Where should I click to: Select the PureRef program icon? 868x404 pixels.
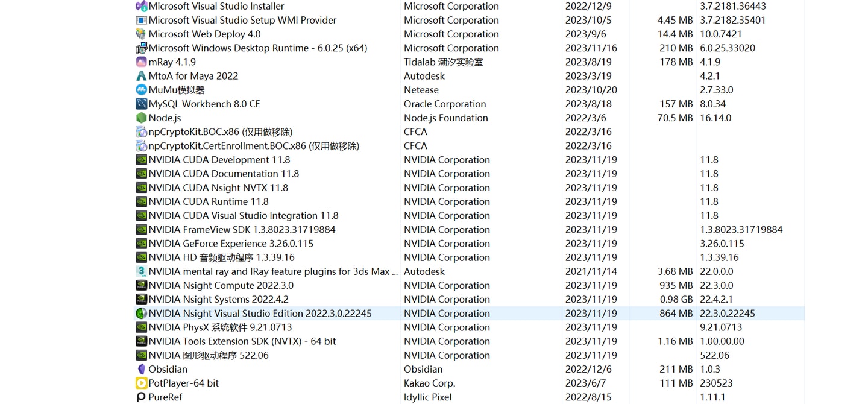pyautogui.click(x=141, y=397)
